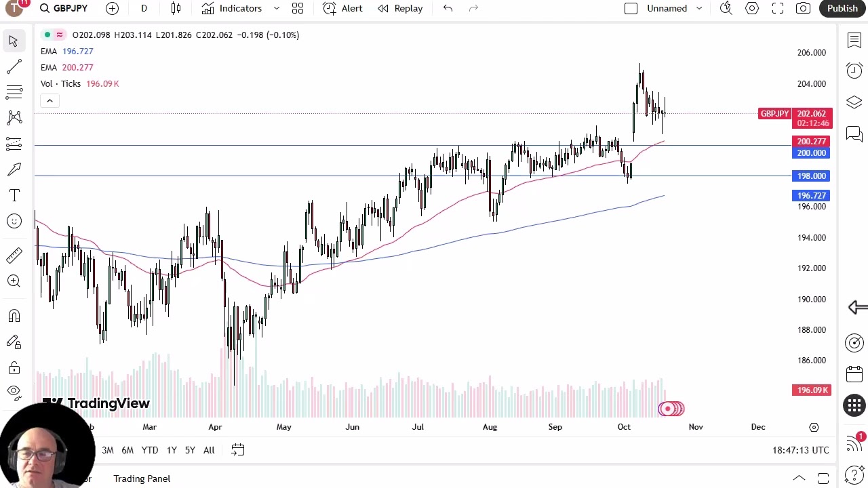Enter fullscreen mode
Screen dimensions: 868x488
[778, 8]
